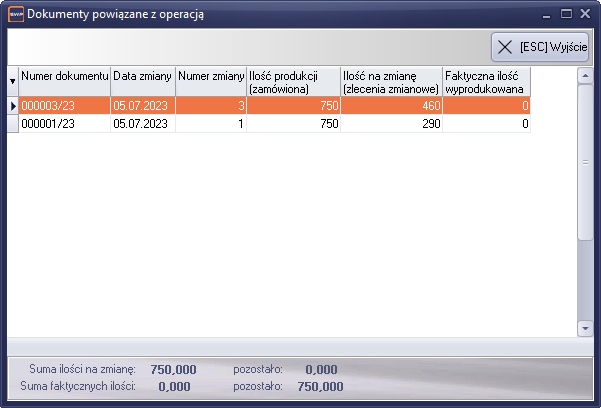601x408 pixels.
Task: Click scrollbar up arrow
Action: (585, 75)
